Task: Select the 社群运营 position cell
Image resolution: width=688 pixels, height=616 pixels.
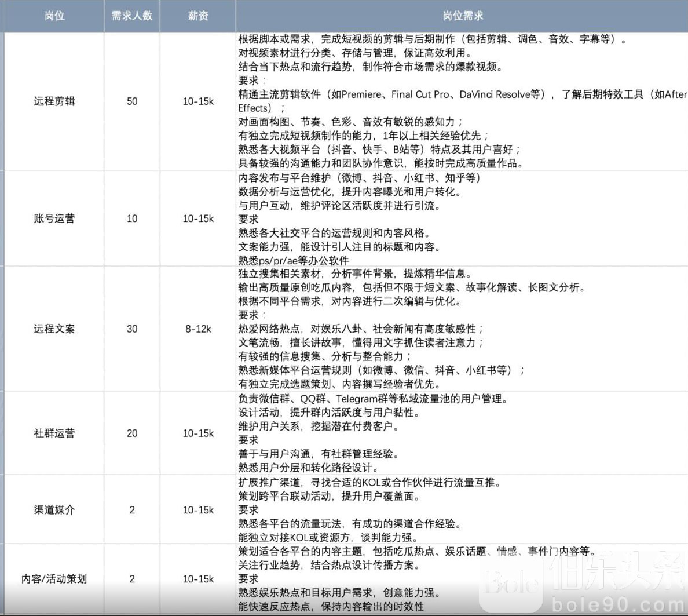Action: click(54, 433)
